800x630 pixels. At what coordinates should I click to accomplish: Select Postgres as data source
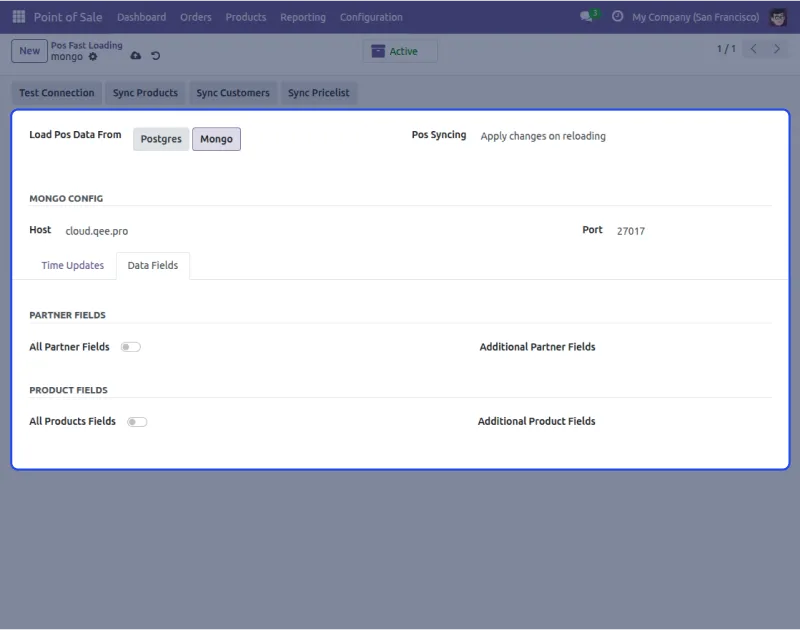tap(161, 139)
